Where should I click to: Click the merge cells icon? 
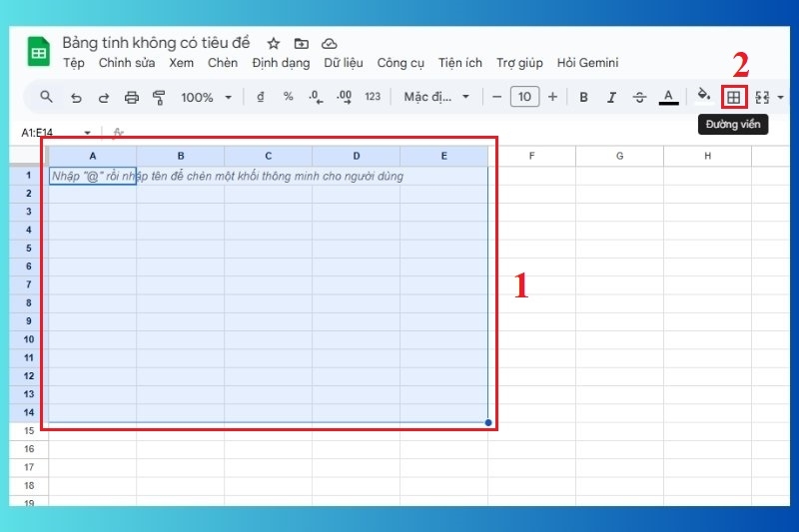coord(762,97)
